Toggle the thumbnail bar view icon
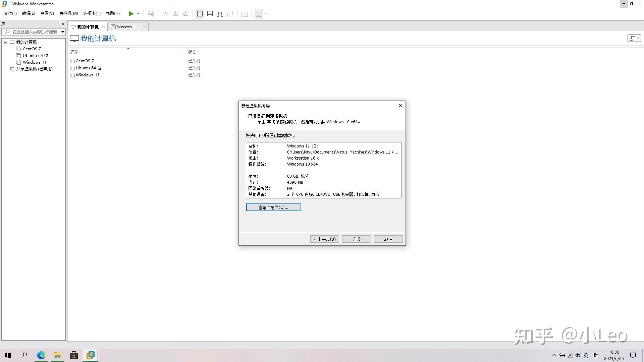 pos(210,14)
